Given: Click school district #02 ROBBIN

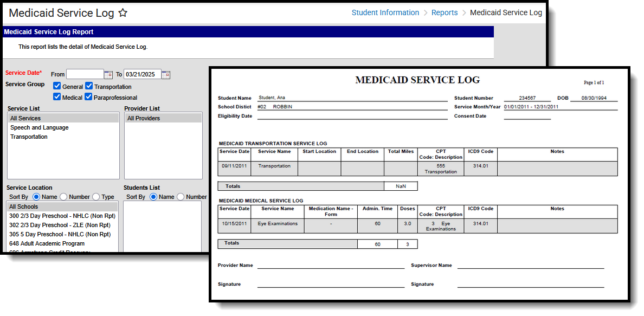Looking at the screenshot, I should [275, 107].
